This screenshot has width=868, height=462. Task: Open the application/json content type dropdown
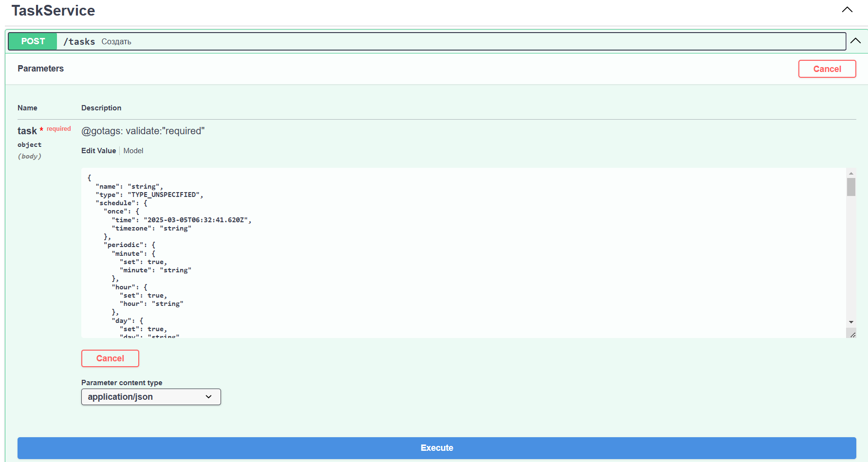(x=151, y=397)
